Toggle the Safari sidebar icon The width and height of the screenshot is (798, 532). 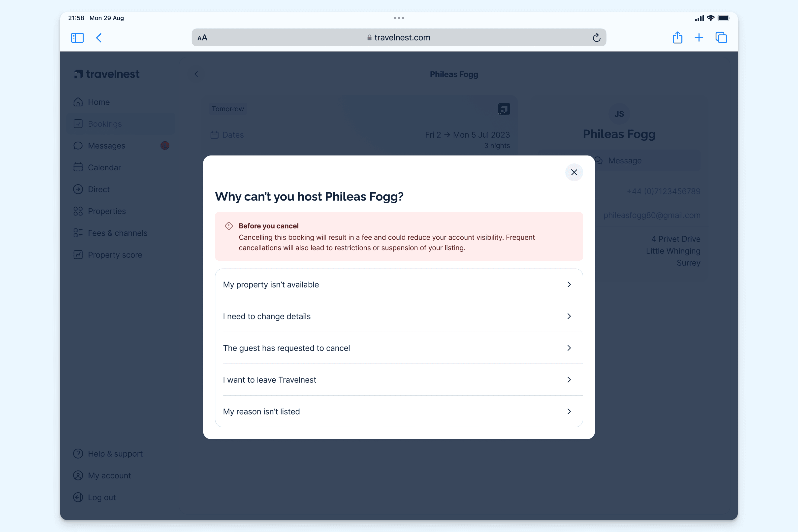coord(77,38)
